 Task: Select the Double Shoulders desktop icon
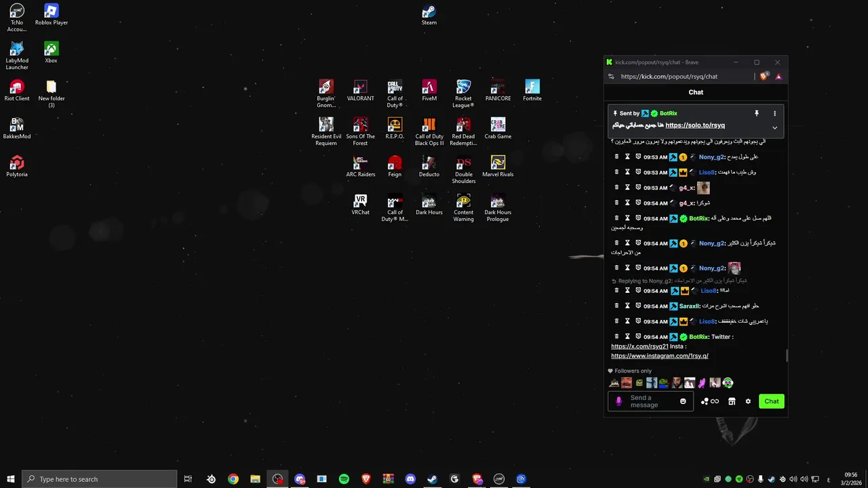(464, 170)
